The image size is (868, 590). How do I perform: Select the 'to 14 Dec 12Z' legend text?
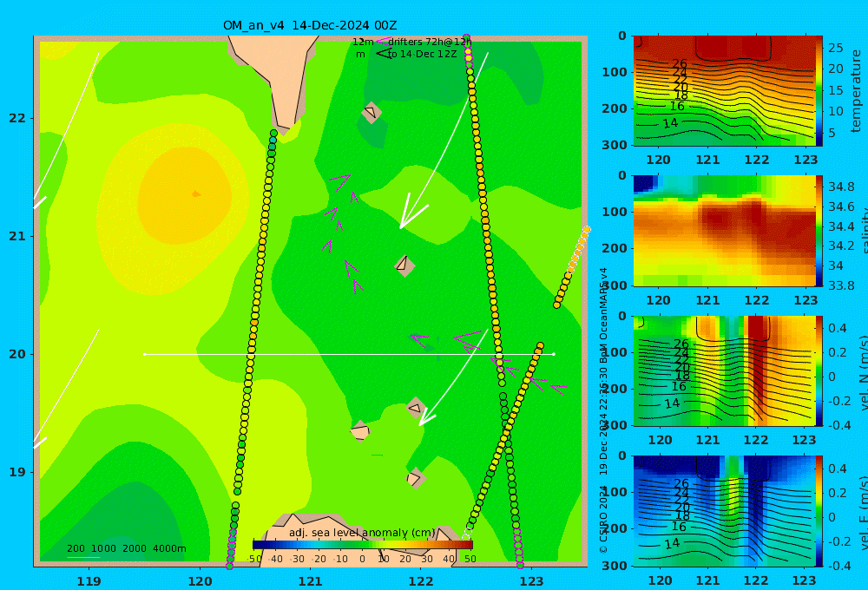(x=423, y=55)
